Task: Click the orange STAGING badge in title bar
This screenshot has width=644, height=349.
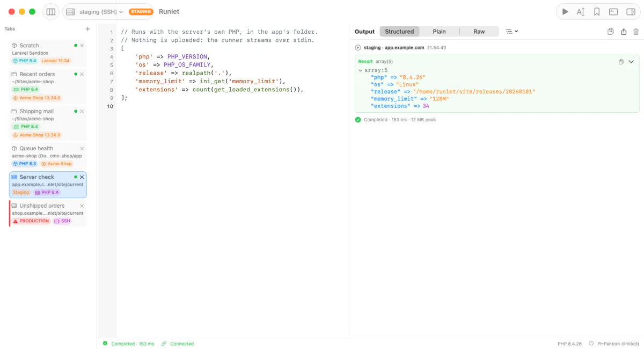Action: point(141,11)
